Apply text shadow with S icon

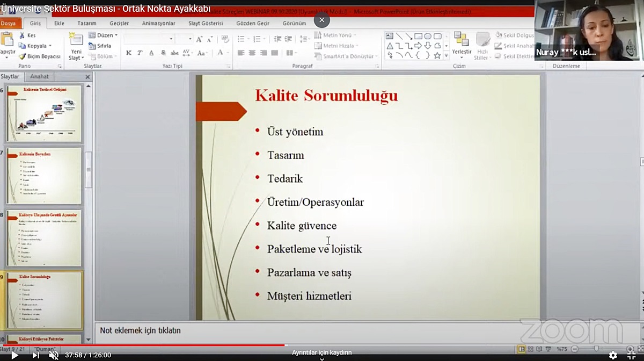point(163,53)
